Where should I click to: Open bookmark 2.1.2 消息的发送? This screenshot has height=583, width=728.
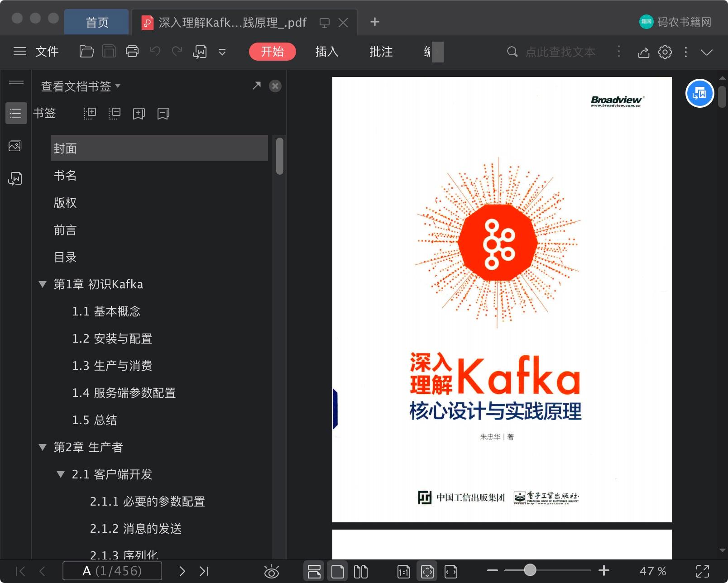pos(136,529)
